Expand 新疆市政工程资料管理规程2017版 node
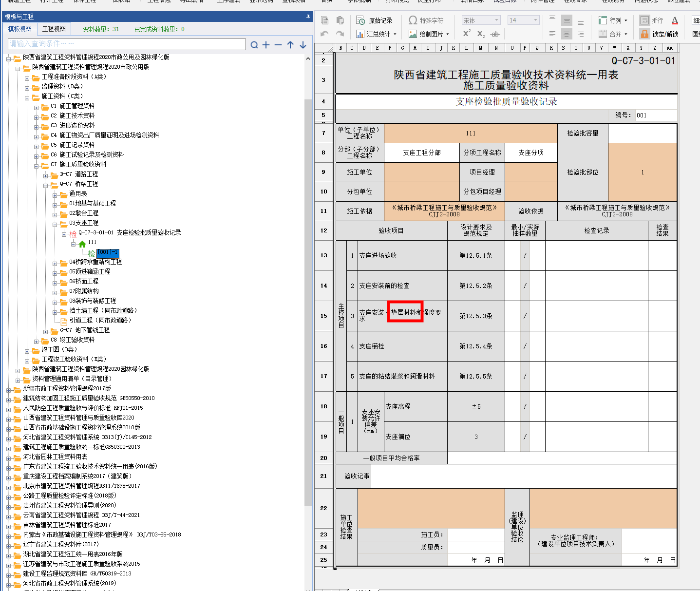 click(x=9, y=390)
